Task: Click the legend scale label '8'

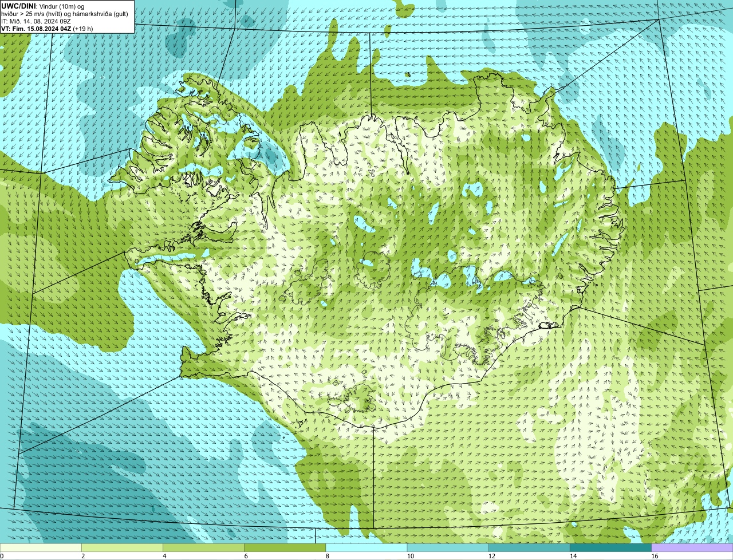Action: [328, 556]
